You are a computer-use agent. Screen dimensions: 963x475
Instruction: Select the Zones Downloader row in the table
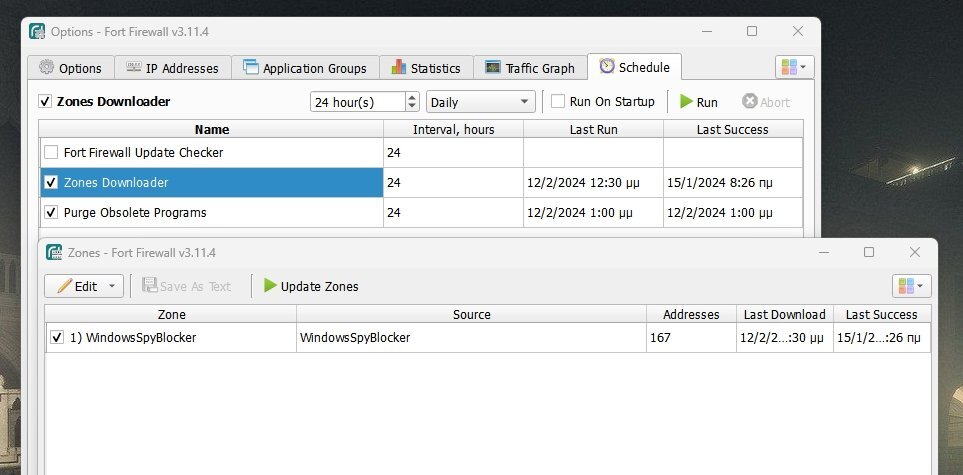click(x=421, y=183)
